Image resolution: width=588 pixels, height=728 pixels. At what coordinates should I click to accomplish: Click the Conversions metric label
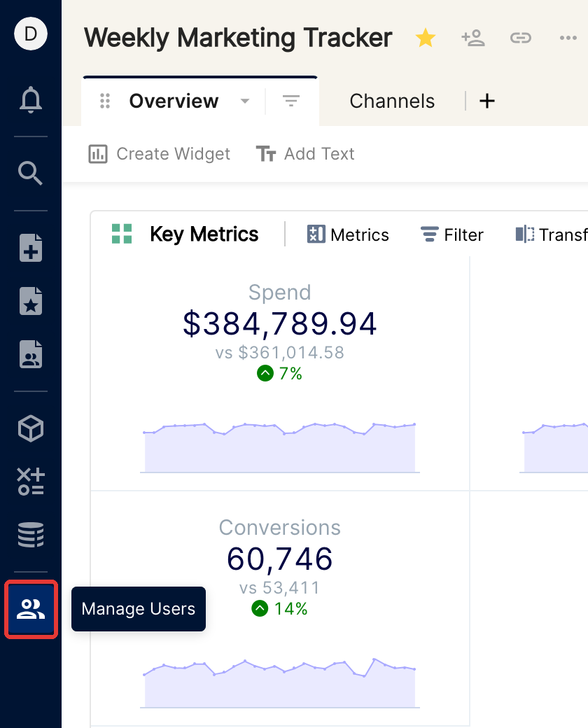279,527
